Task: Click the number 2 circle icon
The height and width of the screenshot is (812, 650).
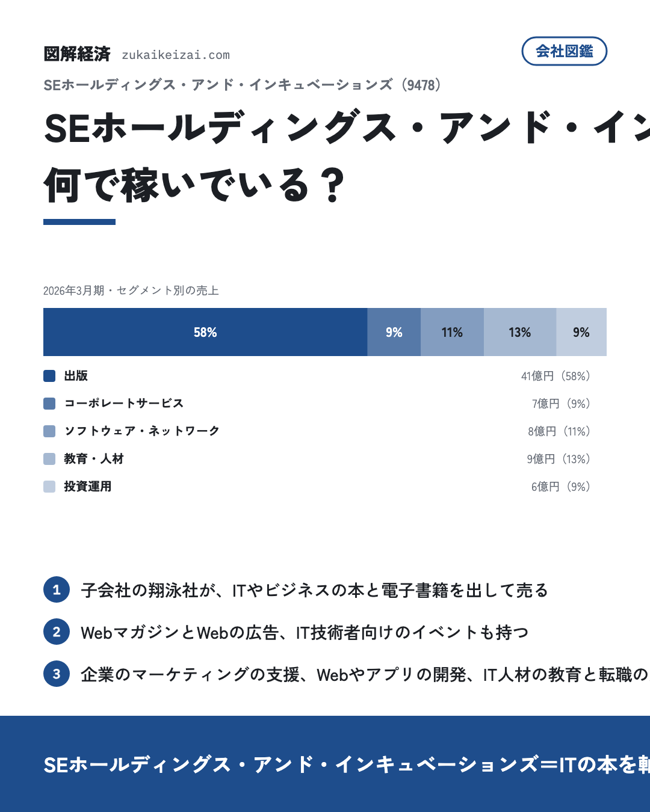Action: pyautogui.click(x=57, y=632)
